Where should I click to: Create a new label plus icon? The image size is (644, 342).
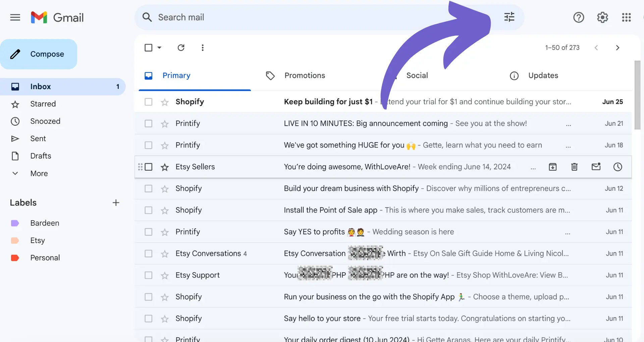pyautogui.click(x=116, y=203)
